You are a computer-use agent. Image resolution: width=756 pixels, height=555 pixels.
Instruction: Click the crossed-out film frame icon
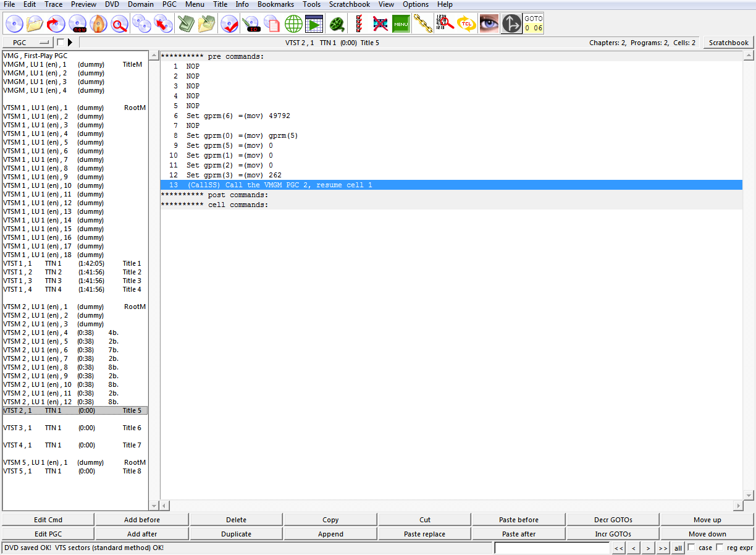tap(380, 23)
